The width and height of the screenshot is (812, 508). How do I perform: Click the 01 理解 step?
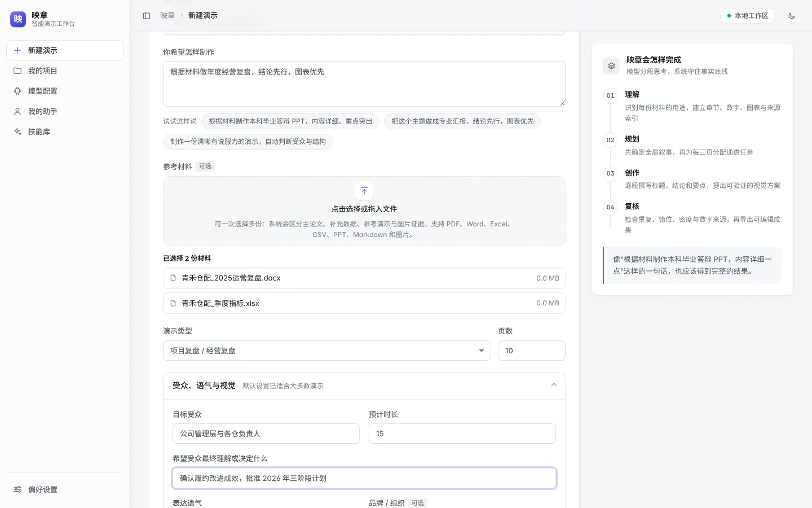(692, 106)
